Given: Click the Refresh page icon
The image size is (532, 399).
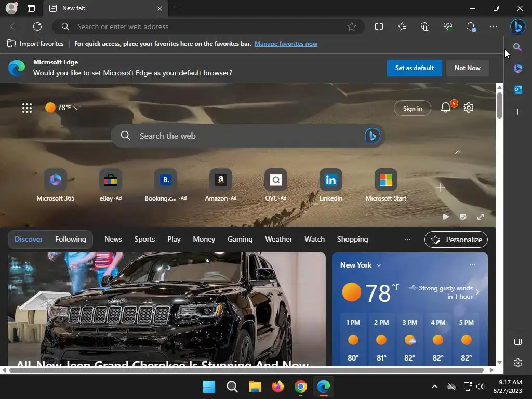Looking at the screenshot, I should pos(37,26).
